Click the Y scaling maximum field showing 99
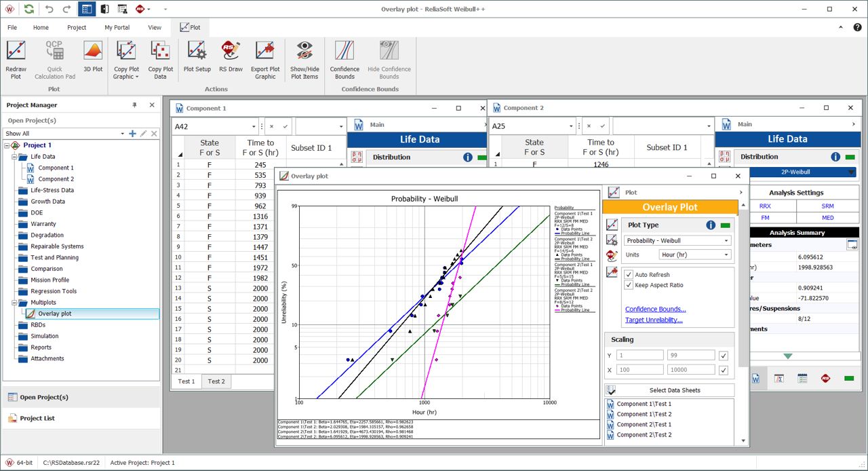 (691, 355)
